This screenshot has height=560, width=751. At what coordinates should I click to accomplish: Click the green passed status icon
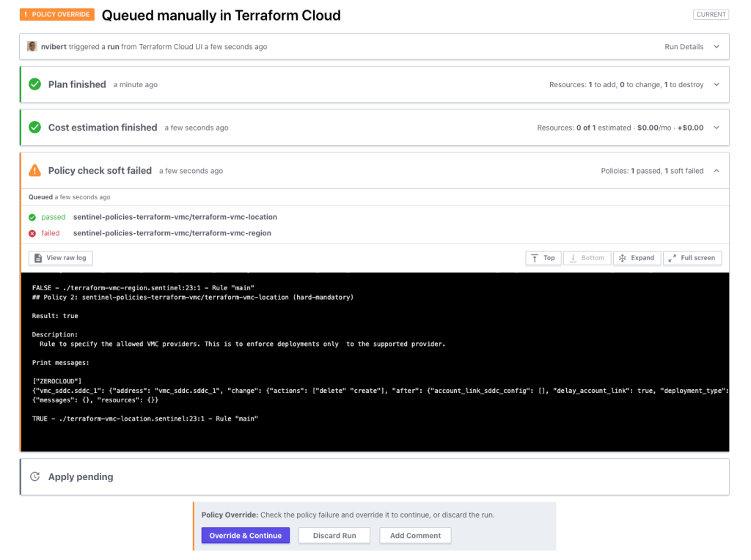coord(32,217)
